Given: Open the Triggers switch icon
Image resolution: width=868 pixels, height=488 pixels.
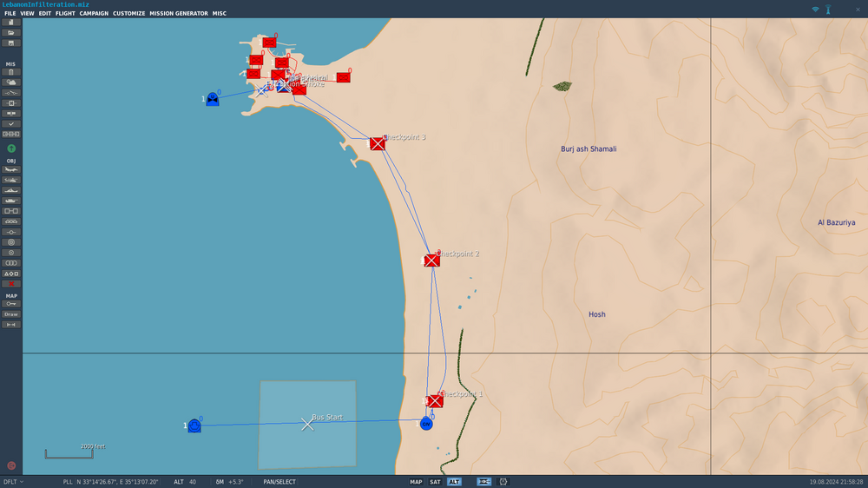Looking at the screenshot, I should tap(11, 93).
